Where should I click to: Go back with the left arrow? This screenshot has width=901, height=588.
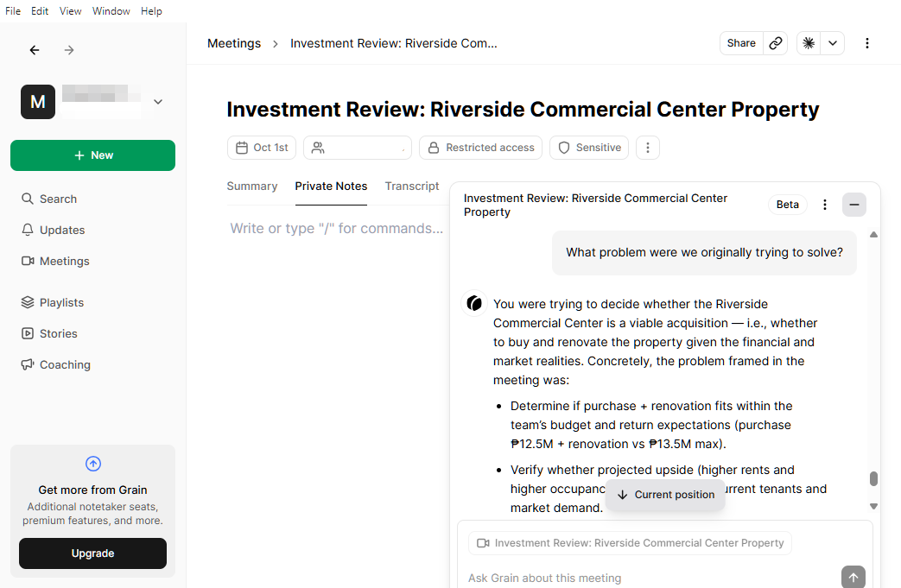point(35,51)
